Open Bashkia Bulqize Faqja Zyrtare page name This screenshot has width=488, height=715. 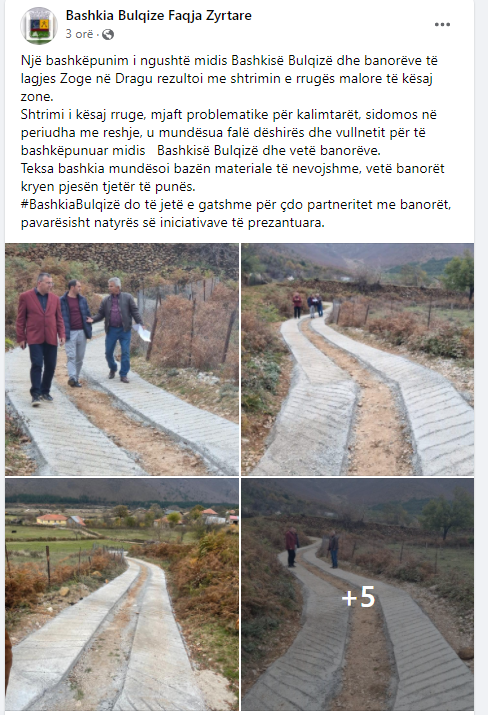click(159, 16)
